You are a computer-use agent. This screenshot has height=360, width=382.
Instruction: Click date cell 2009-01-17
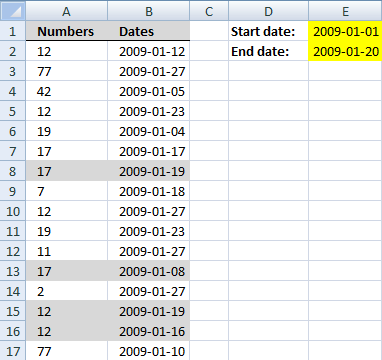click(x=149, y=151)
